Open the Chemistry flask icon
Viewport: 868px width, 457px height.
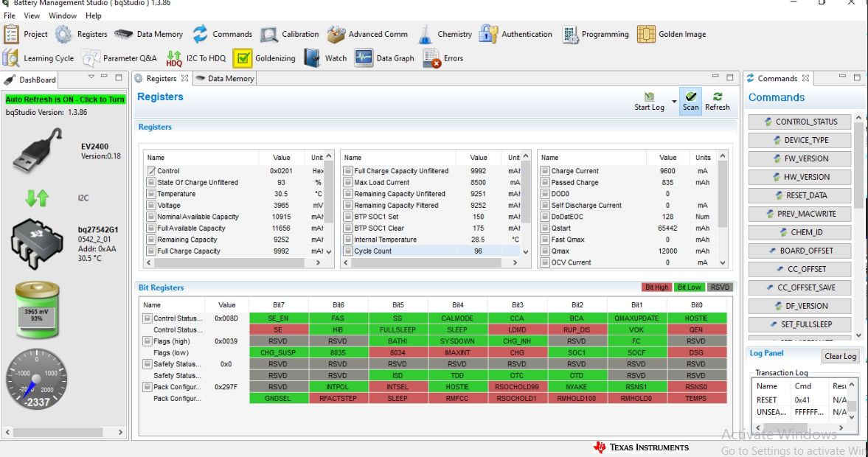[x=425, y=35]
